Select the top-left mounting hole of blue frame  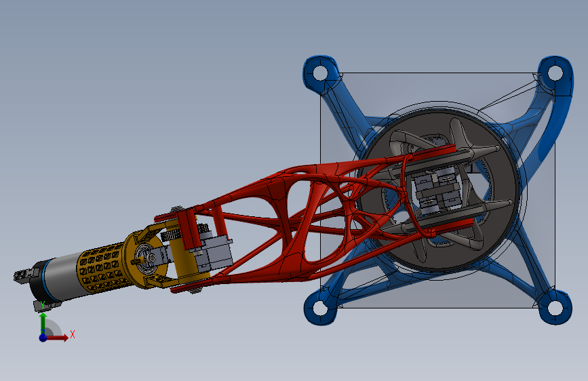[x=320, y=73]
